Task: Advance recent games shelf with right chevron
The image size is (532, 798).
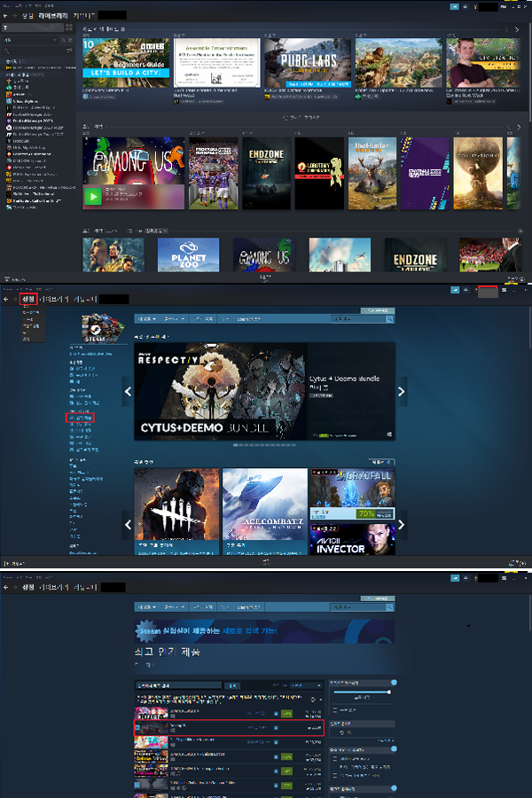Action: pyautogui.click(x=519, y=127)
